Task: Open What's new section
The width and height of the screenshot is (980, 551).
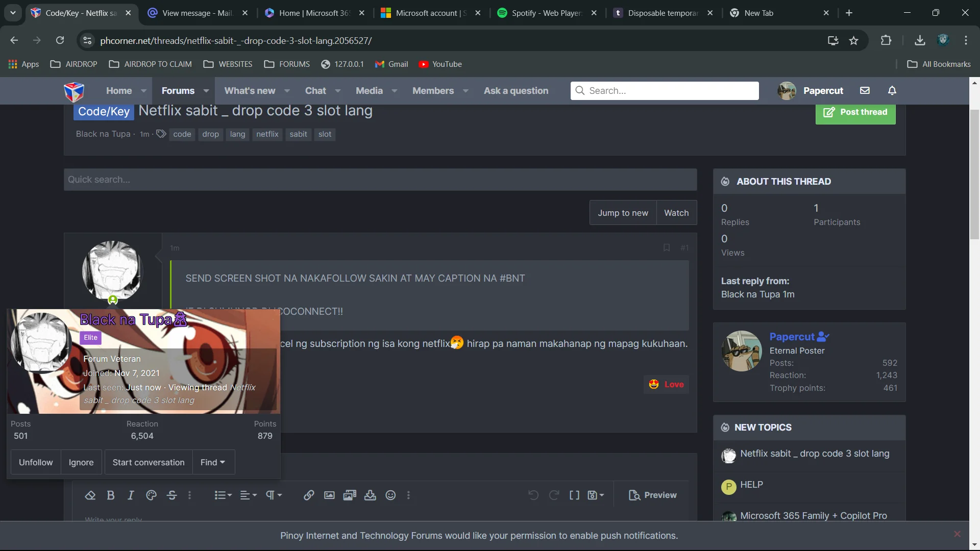Action: point(250,91)
